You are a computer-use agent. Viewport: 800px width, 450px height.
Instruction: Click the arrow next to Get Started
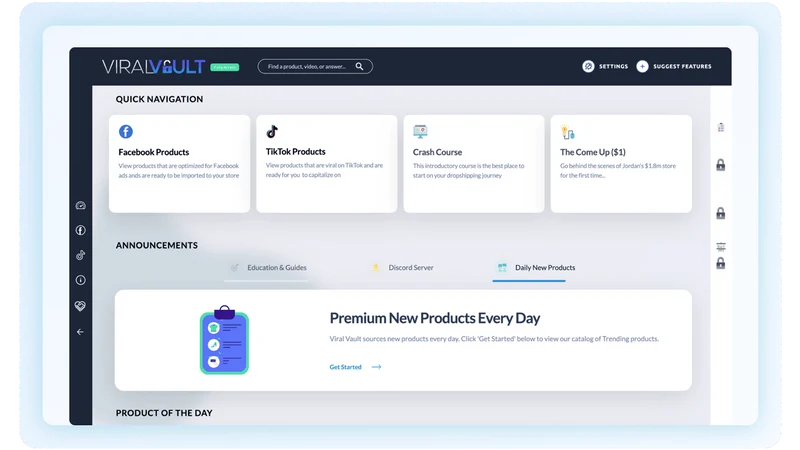(377, 367)
